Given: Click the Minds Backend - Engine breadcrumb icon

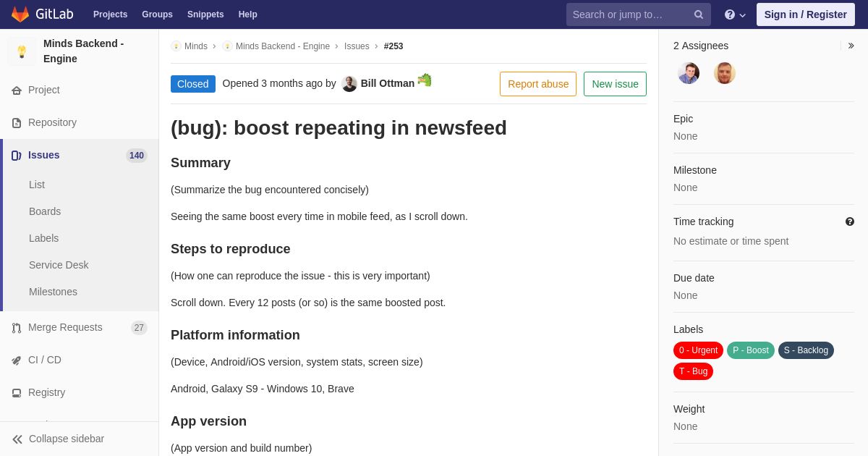Looking at the screenshot, I should [x=227, y=46].
